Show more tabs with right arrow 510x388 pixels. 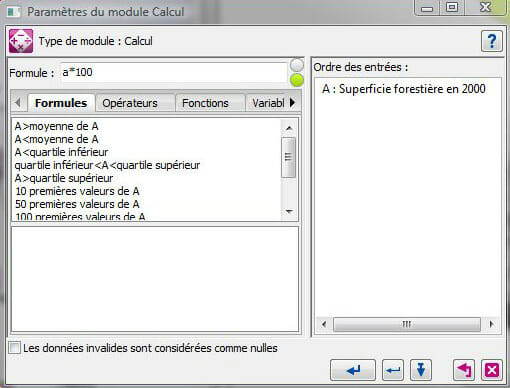[x=292, y=103]
